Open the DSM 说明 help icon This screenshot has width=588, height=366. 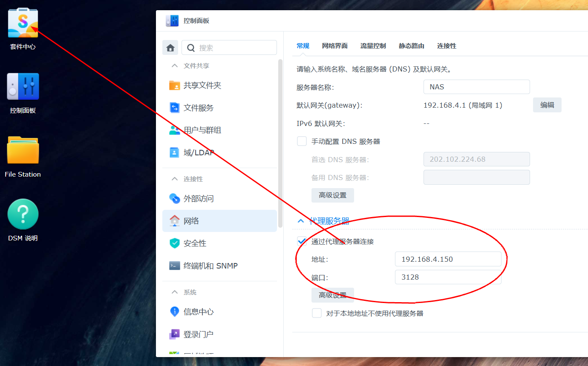pos(23,214)
